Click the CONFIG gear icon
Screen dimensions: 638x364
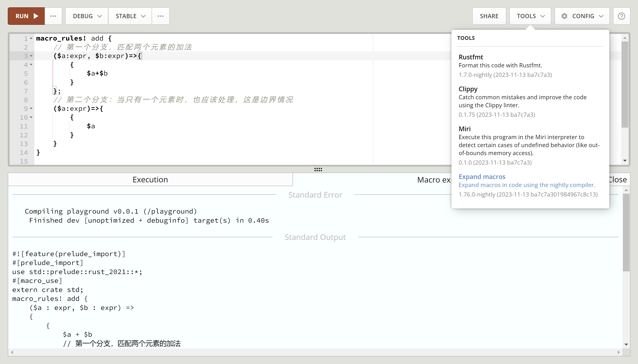(x=564, y=16)
